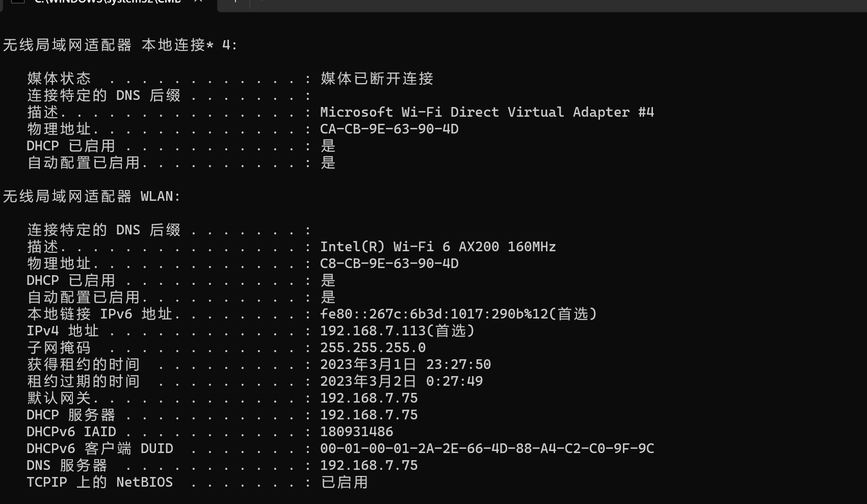This screenshot has height=504, width=867.
Task: Select the lease obtained timestamp
Action: pyautogui.click(x=405, y=364)
